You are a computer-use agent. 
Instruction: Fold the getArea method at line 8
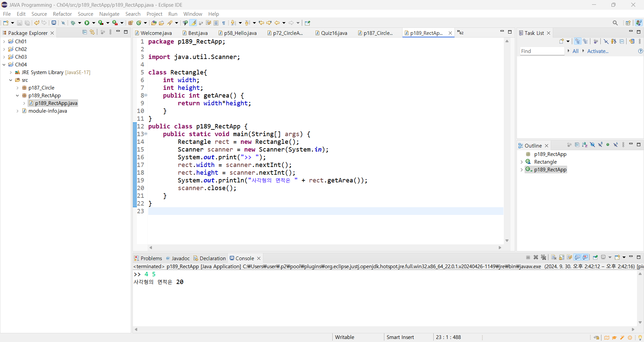click(146, 95)
